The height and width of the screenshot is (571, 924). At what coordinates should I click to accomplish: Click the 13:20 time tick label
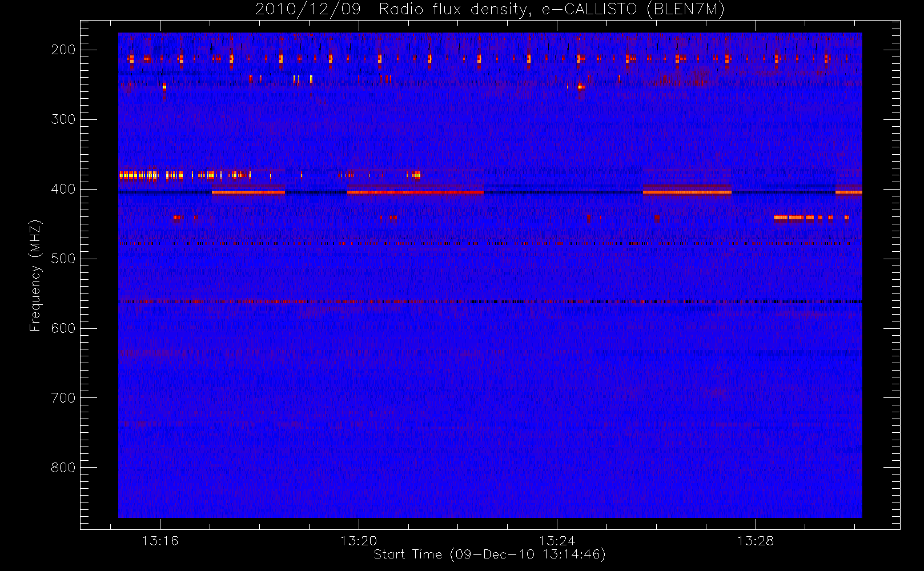coord(359,541)
